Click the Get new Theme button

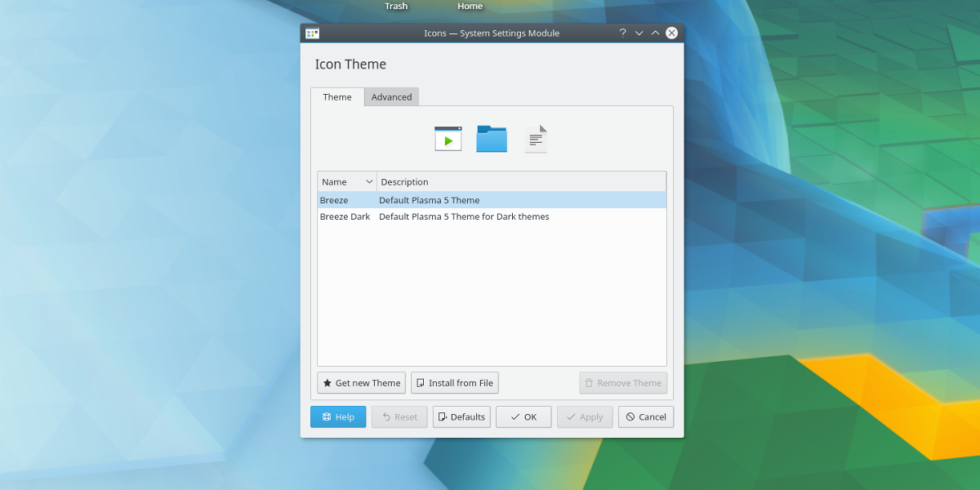pyautogui.click(x=362, y=383)
